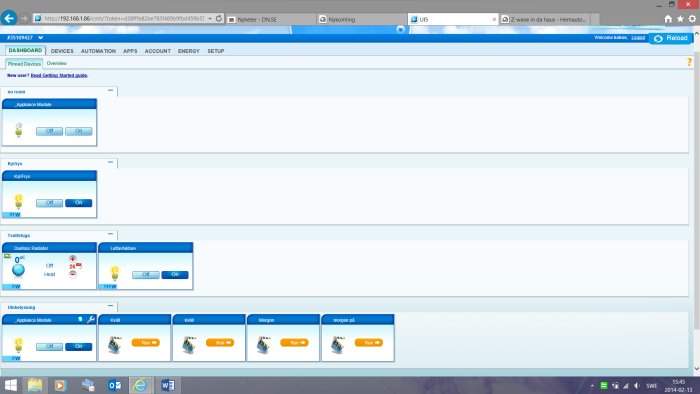Refresh the page using the address bar reload icon
The width and height of the screenshot is (700, 394).
(219, 19)
